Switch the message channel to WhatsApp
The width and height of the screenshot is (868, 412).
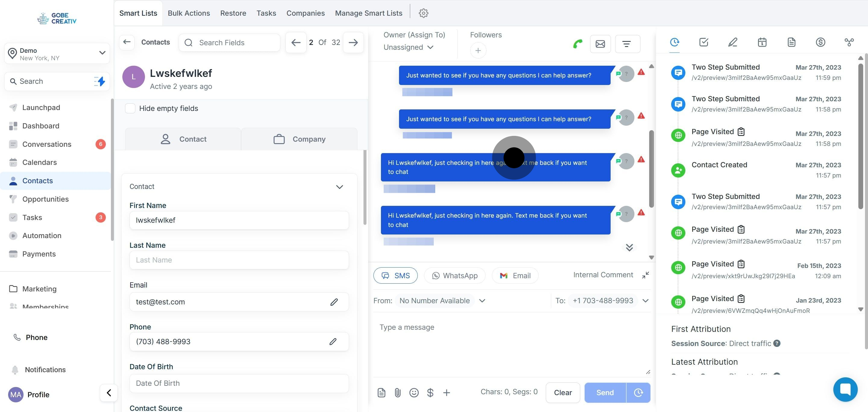click(x=454, y=275)
